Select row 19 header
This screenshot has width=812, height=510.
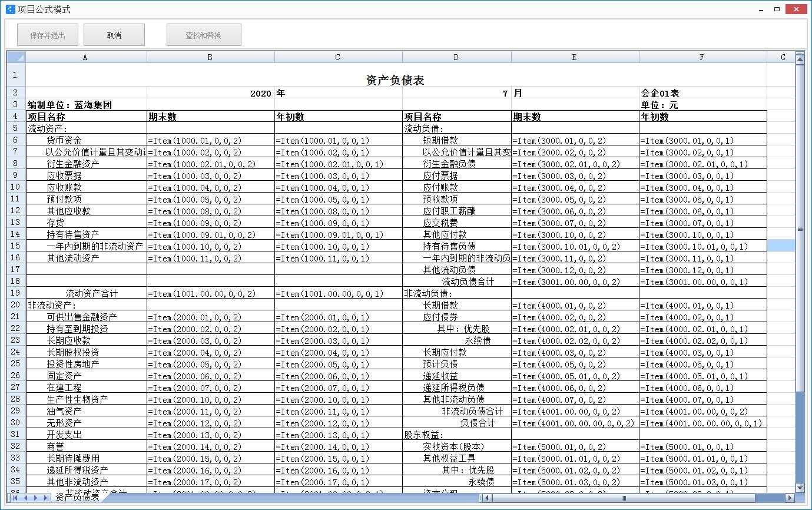pos(16,293)
